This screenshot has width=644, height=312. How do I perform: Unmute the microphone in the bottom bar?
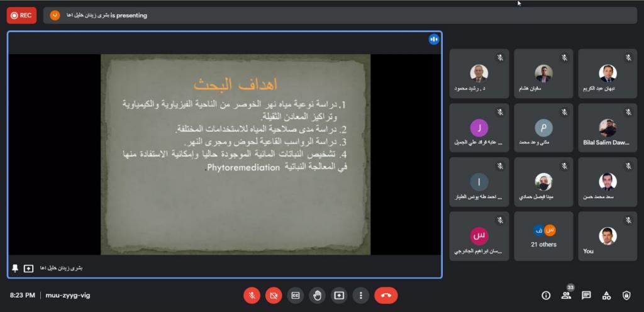click(x=252, y=295)
